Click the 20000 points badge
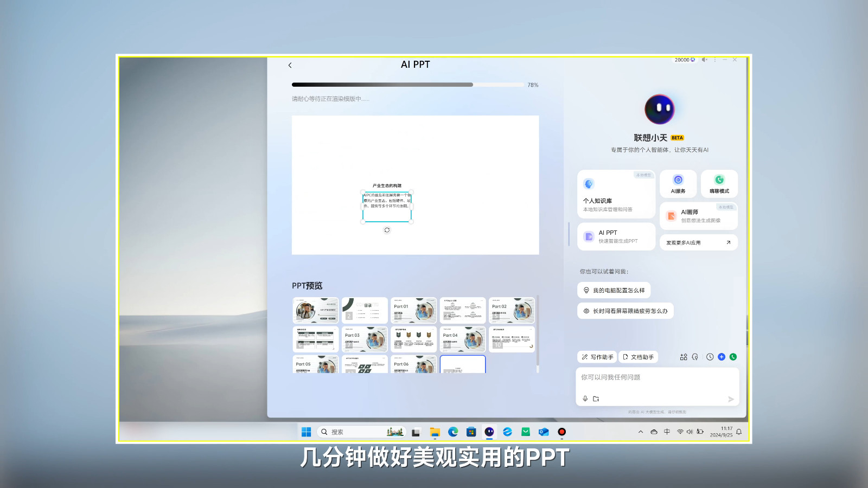The width and height of the screenshot is (868, 488). [x=685, y=60]
